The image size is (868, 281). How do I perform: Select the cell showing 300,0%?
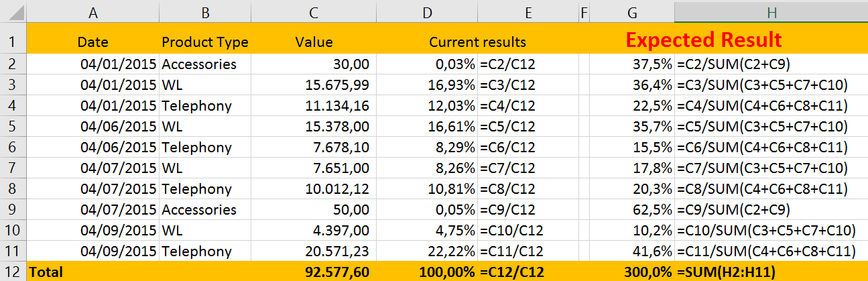(631, 272)
